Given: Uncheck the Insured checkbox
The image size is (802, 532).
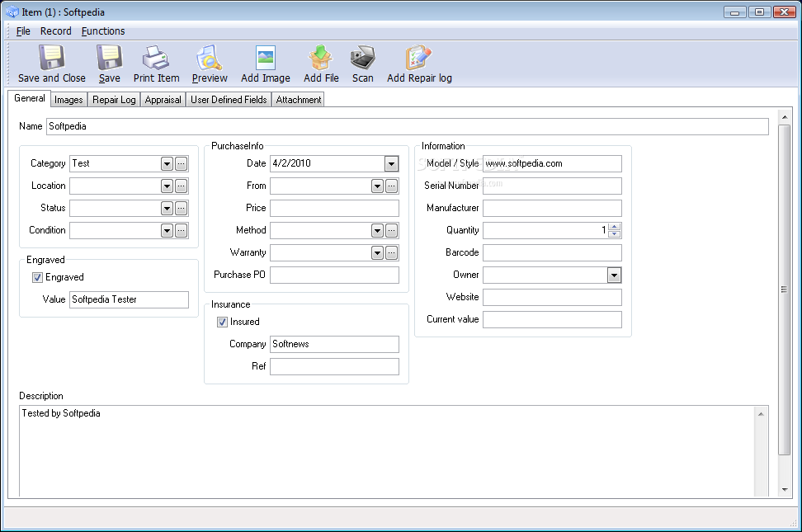Looking at the screenshot, I should [222, 322].
